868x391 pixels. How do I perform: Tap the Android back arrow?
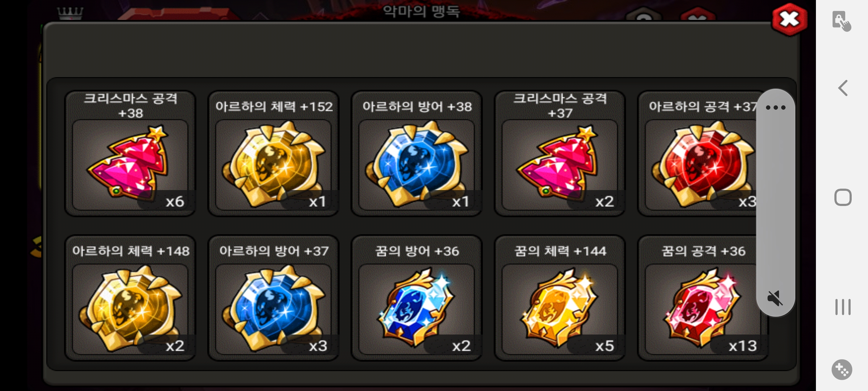(x=843, y=88)
